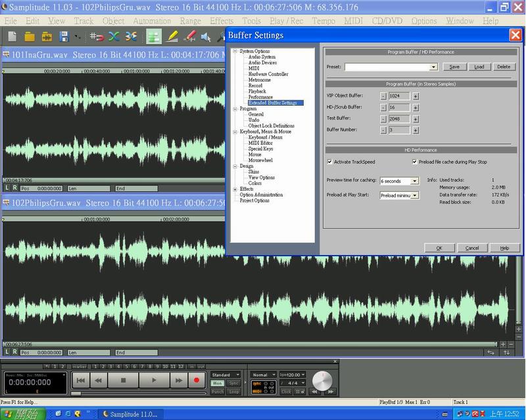The image size is (526, 420).
Task: Click the zoom-in plus icon of 102PhilipsGru window
Action: point(503,344)
